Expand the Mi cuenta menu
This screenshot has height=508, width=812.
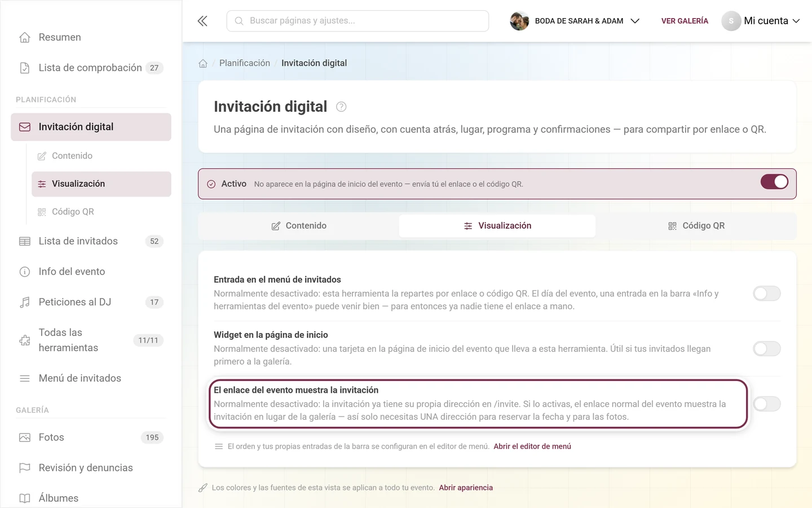click(761, 21)
